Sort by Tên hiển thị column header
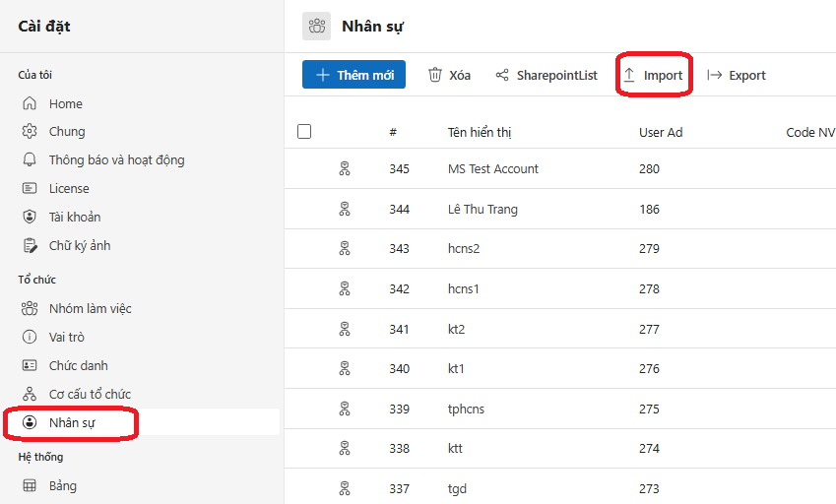 tap(480, 132)
